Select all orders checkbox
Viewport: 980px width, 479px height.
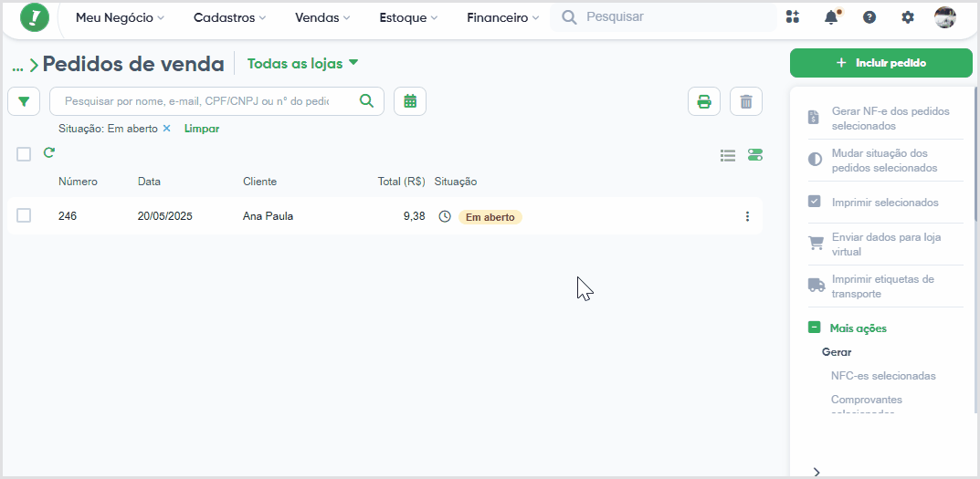click(x=24, y=154)
